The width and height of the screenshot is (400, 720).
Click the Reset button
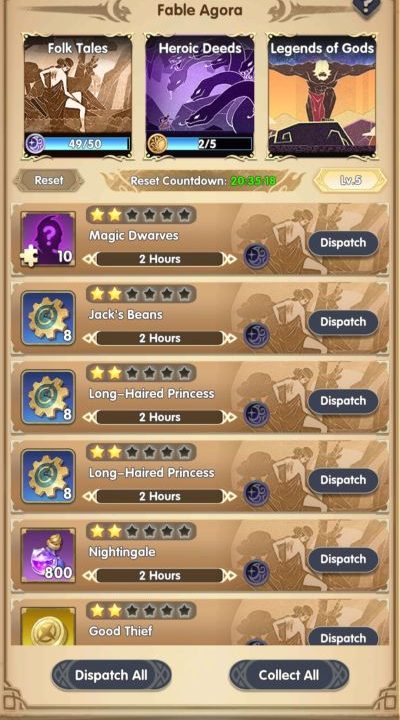49,180
